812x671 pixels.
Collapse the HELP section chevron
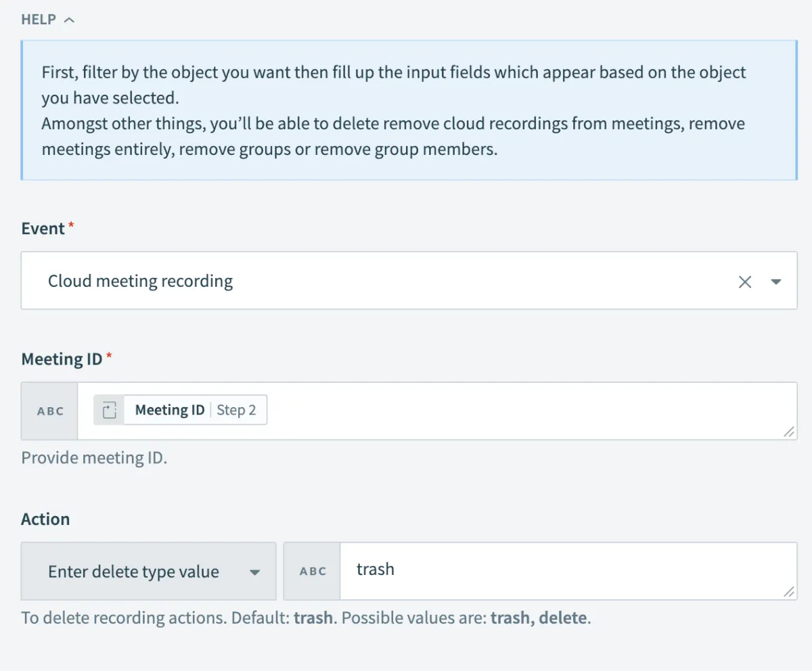click(x=69, y=20)
